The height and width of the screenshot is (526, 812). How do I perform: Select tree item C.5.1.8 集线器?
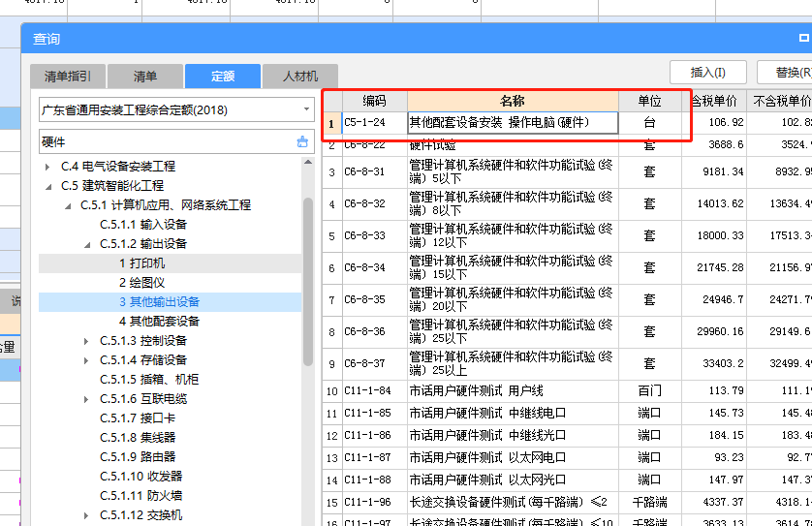tap(138, 438)
